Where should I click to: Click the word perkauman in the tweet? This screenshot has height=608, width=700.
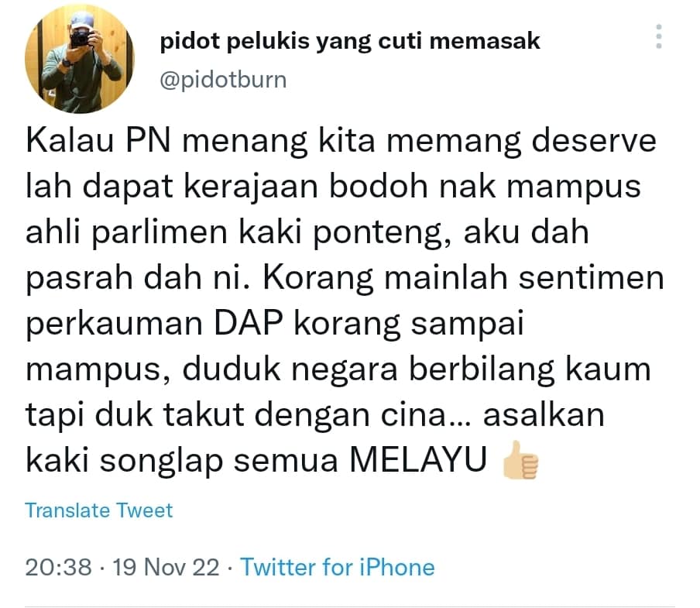(x=115, y=324)
